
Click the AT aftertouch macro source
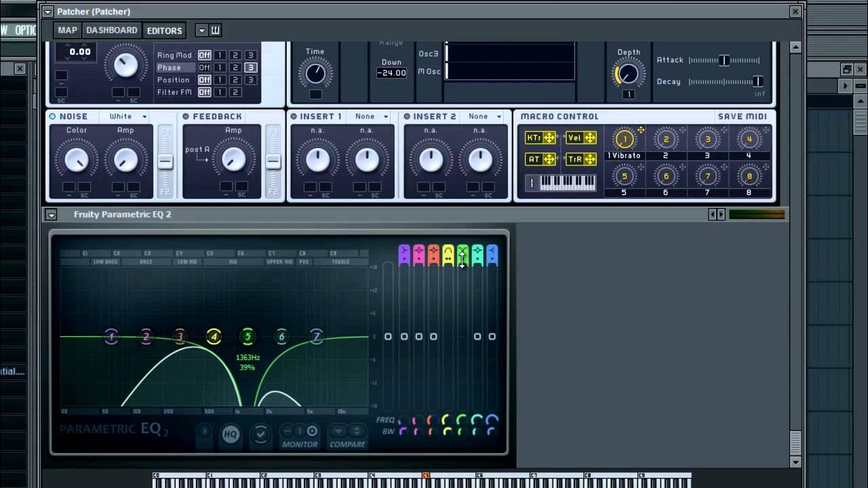[x=540, y=159]
